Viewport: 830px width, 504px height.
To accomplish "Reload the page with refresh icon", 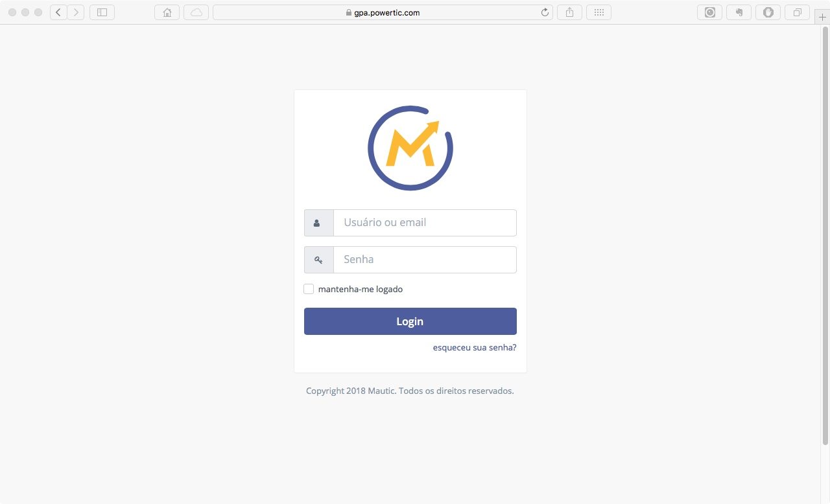I will (545, 12).
